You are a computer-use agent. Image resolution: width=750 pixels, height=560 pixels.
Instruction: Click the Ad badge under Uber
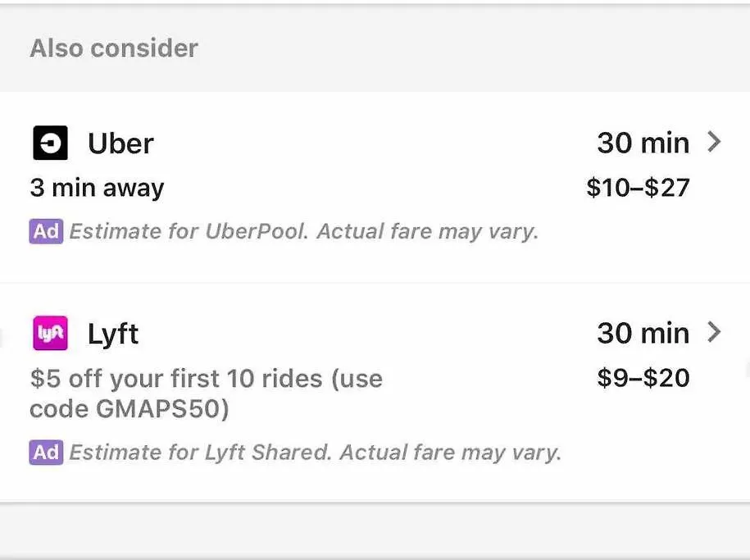[x=46, y=232]
